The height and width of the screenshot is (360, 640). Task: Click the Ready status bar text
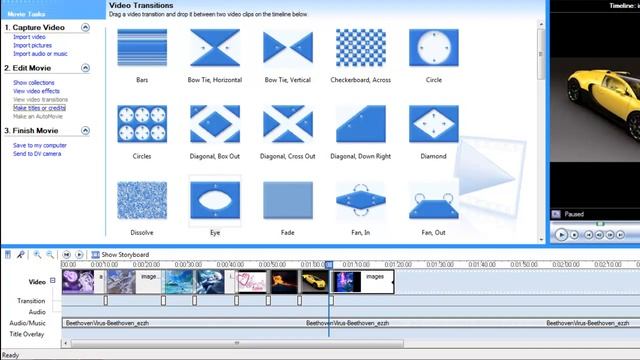(11, 355)
